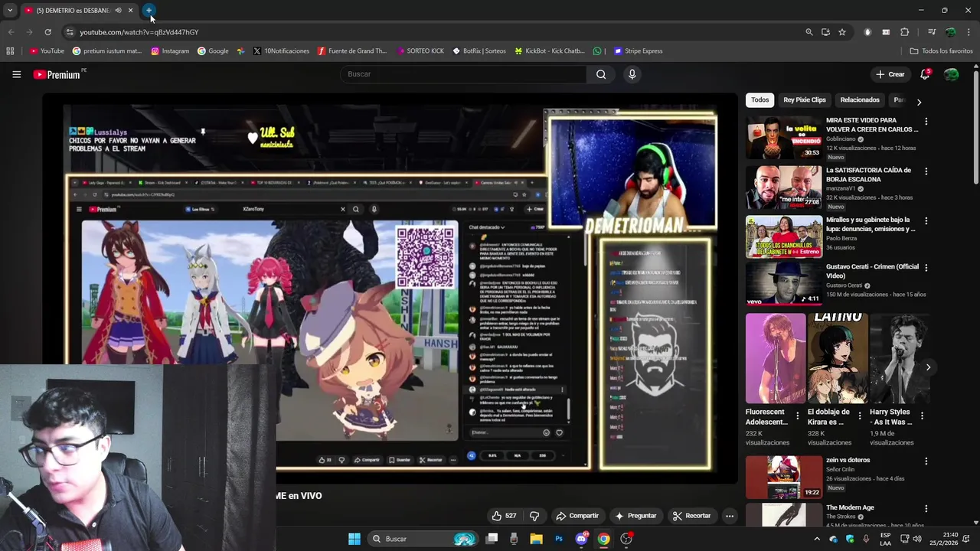Open the 'Todos los favoritos' bookmarks folder

pos(941,51)
